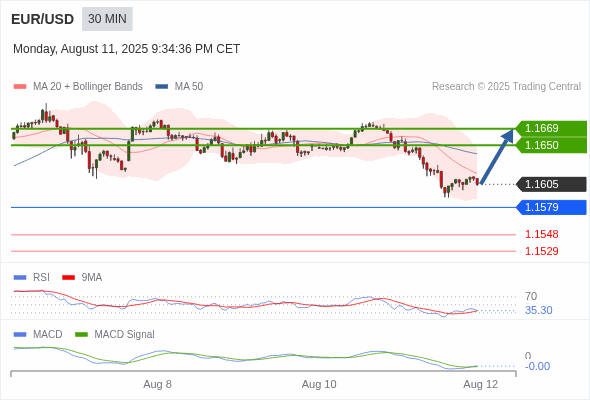The width and height of the screenshot is (590, 400).
Task: Click the Aug 10 date axis label
Action: click(319, 385)
